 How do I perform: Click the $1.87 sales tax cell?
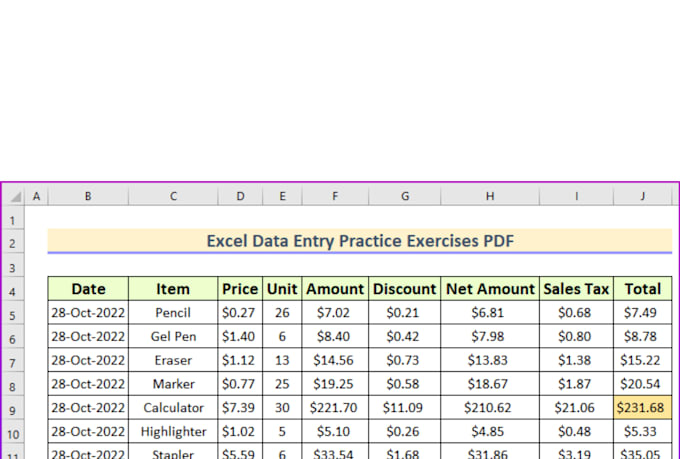pyautogui.click(x=576, y=384)
